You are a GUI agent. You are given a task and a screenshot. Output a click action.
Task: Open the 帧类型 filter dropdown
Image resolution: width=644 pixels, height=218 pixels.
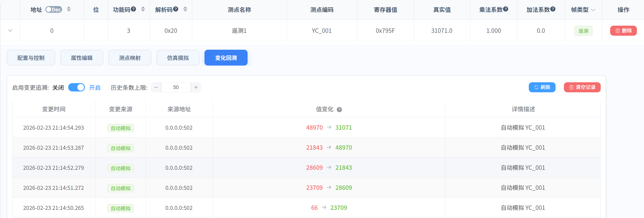coord(593,10)
